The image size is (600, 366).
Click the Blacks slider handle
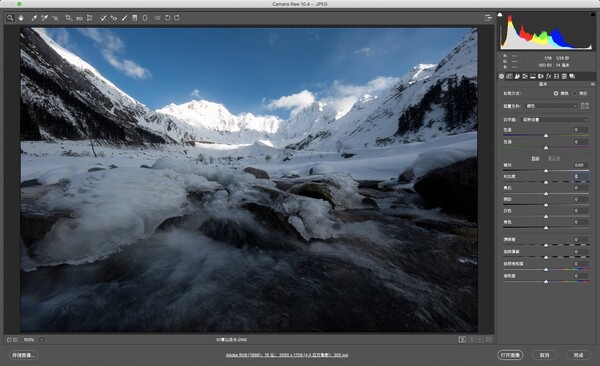(546, 228)
